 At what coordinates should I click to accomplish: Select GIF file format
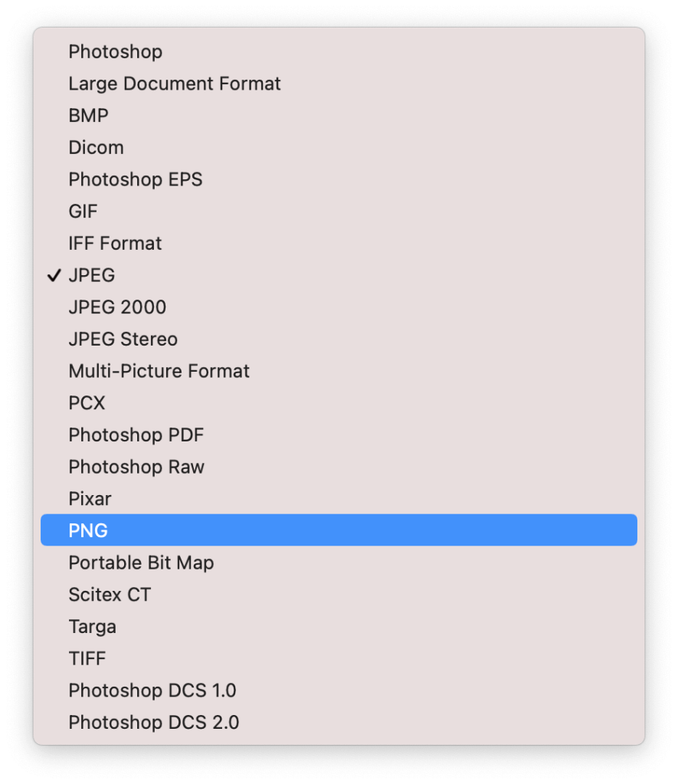click(339, 212)
